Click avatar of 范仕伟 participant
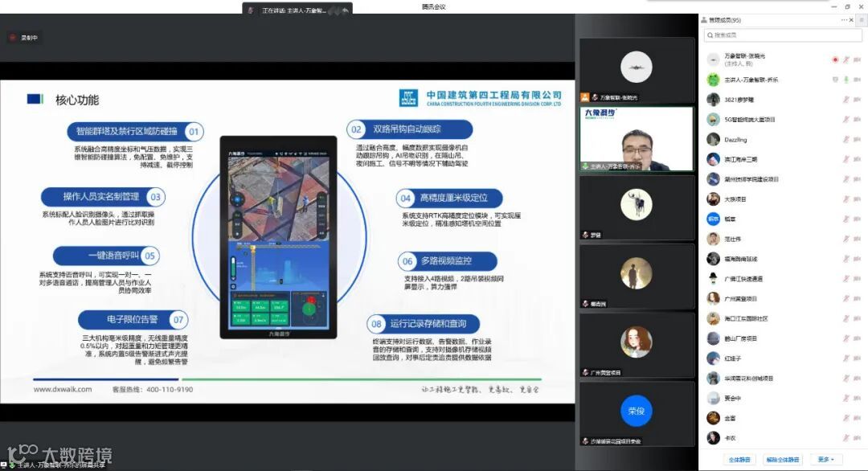This screenshot has height=471, width=868. [714, 239]
